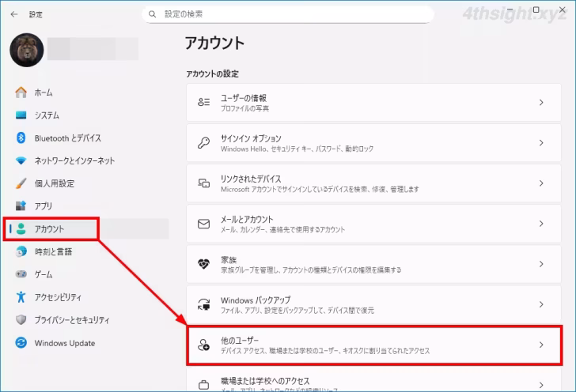Screen dimensions: 576x392
Task: Click the アクセシビリティ person icon
Action: [21, 297]
